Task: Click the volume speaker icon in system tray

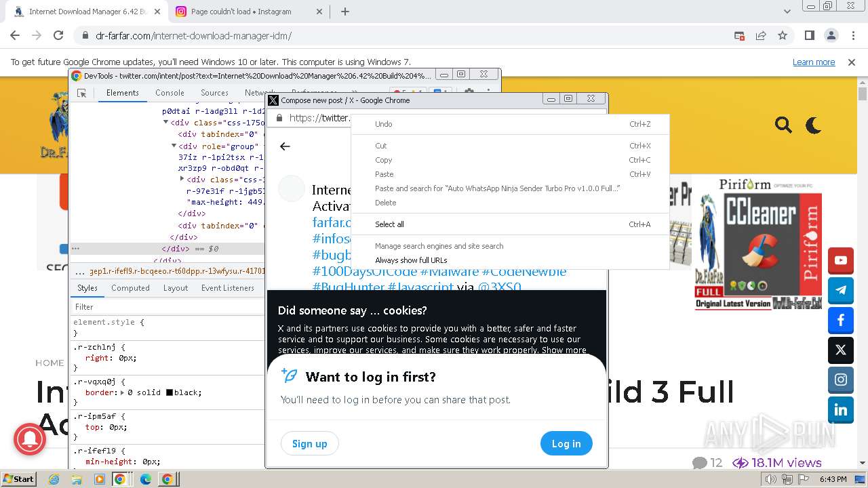Action: coord(771,479)
